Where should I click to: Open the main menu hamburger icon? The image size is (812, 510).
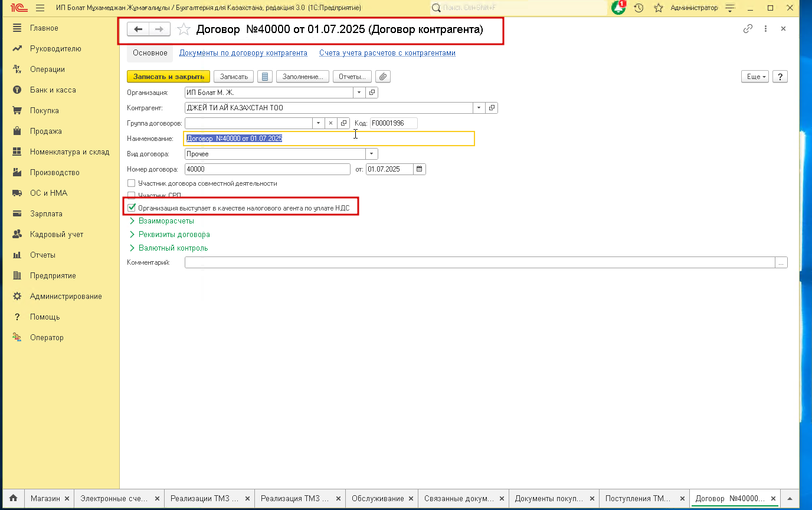pyautogui.click(x=40, y=8)
